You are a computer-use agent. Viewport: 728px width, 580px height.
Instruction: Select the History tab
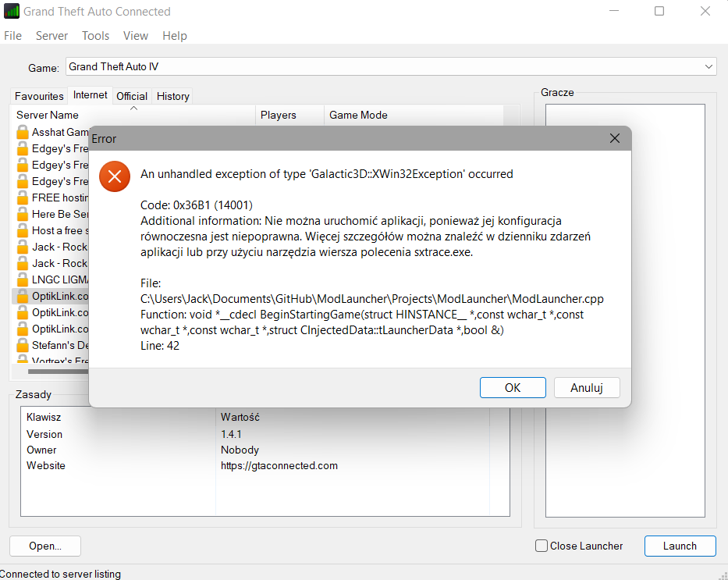click(x=172, y=96)
